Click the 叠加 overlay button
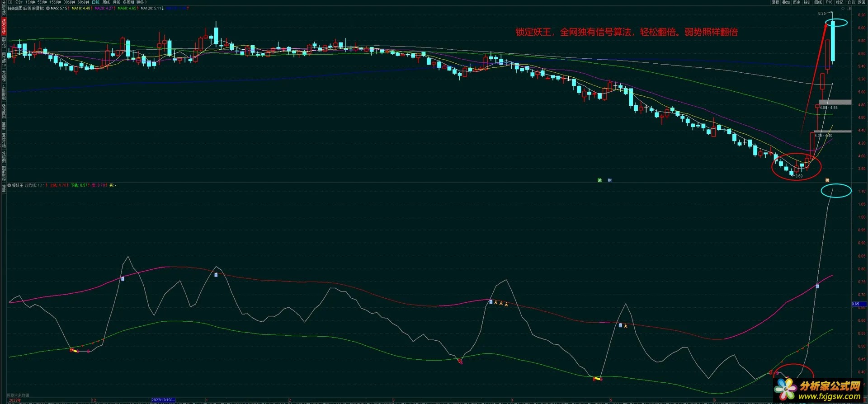 coord(786,2)
